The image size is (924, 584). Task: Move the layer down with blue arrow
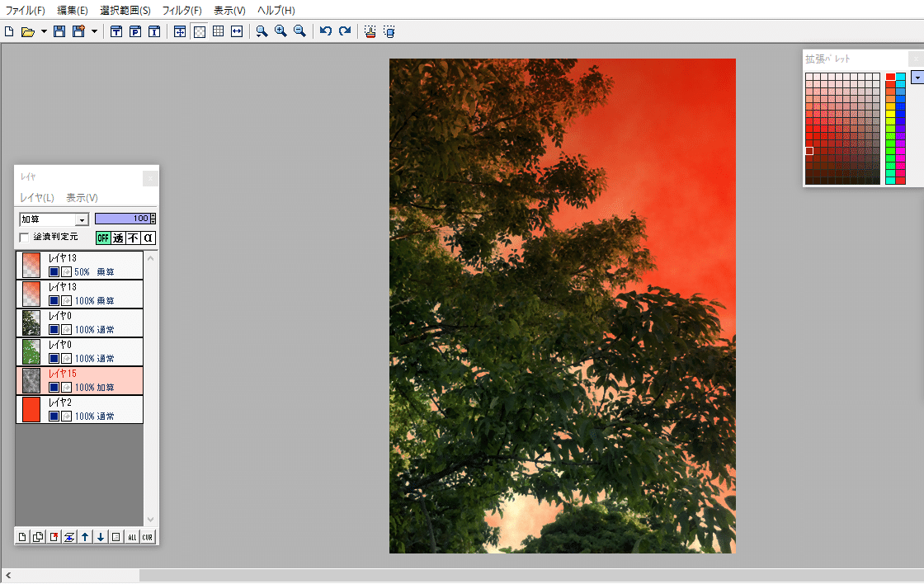coord(101,537)
